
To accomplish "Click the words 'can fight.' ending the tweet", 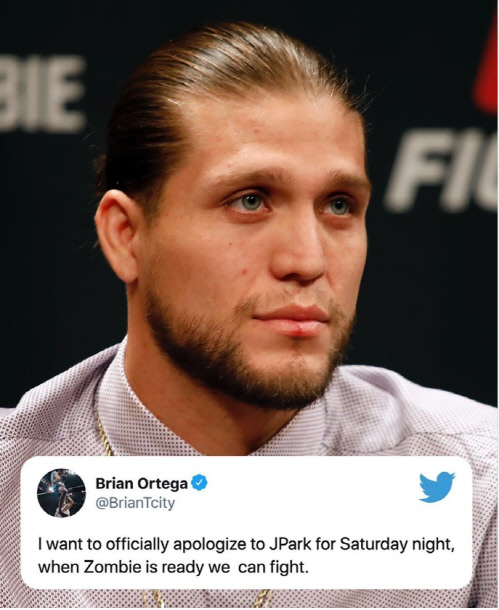I will pyautogui.click(x=273, y=568).
